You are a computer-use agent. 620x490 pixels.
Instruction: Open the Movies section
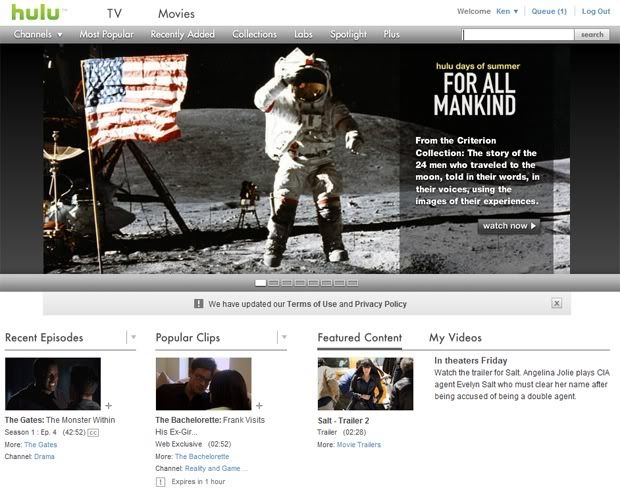pyautogui.click(x=176, y=14)
